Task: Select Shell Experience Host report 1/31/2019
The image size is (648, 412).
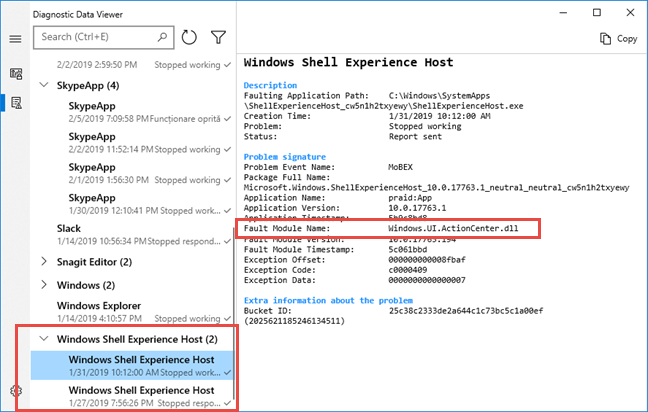Action: (x=132, y=365)
